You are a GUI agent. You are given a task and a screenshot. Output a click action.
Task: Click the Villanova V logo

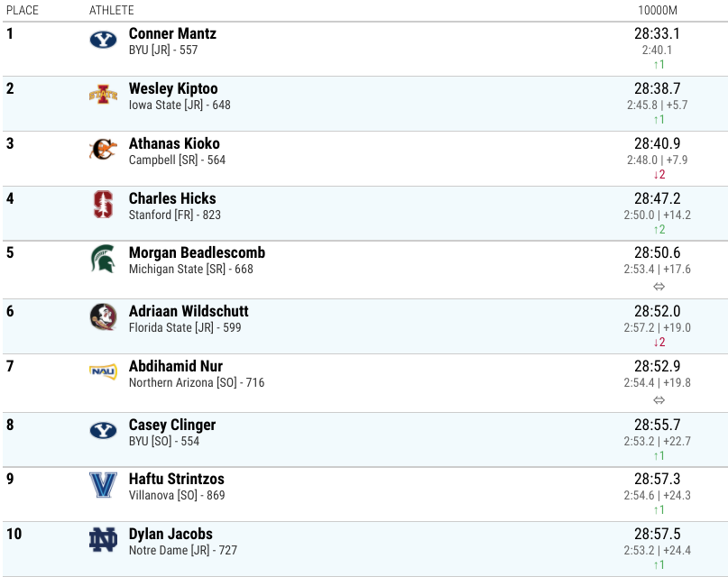click(x=103, y=485)
